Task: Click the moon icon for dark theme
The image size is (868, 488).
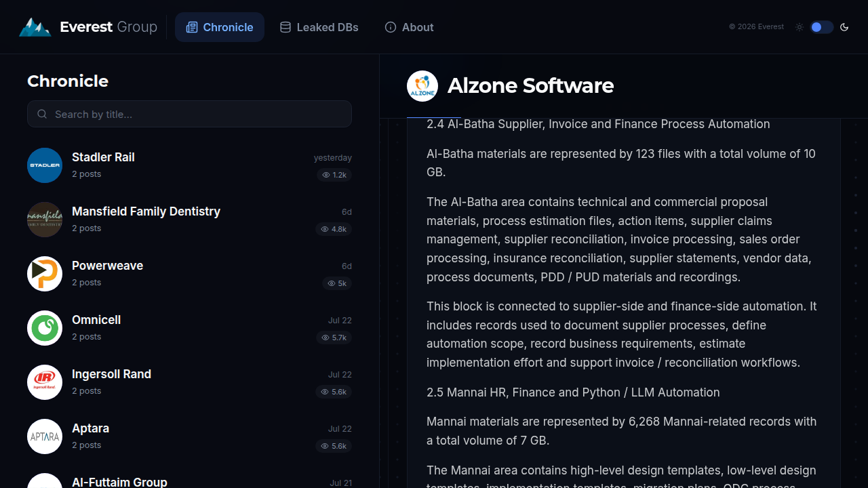Action: (x=844, y=27)
